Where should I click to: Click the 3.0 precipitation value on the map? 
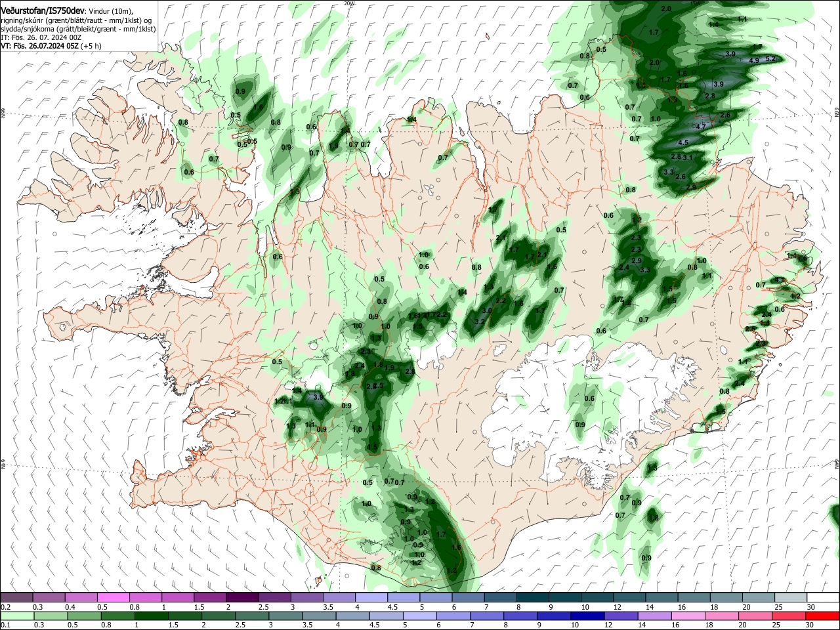487,310
